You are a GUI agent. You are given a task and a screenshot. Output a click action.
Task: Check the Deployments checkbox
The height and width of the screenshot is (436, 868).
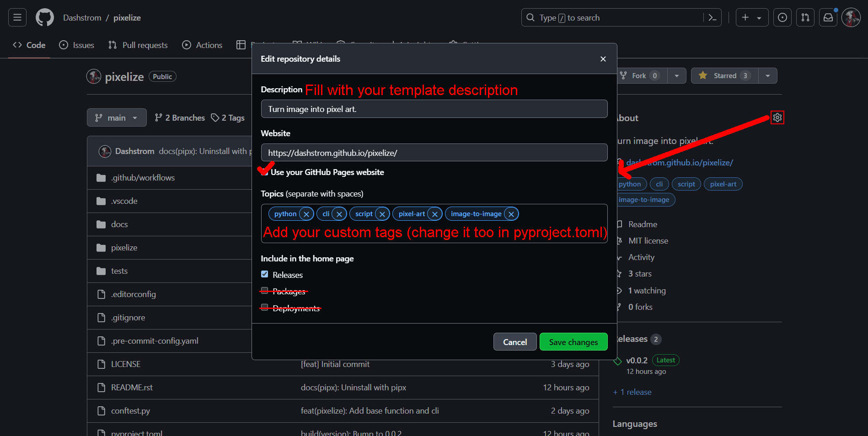click(265, 307)
